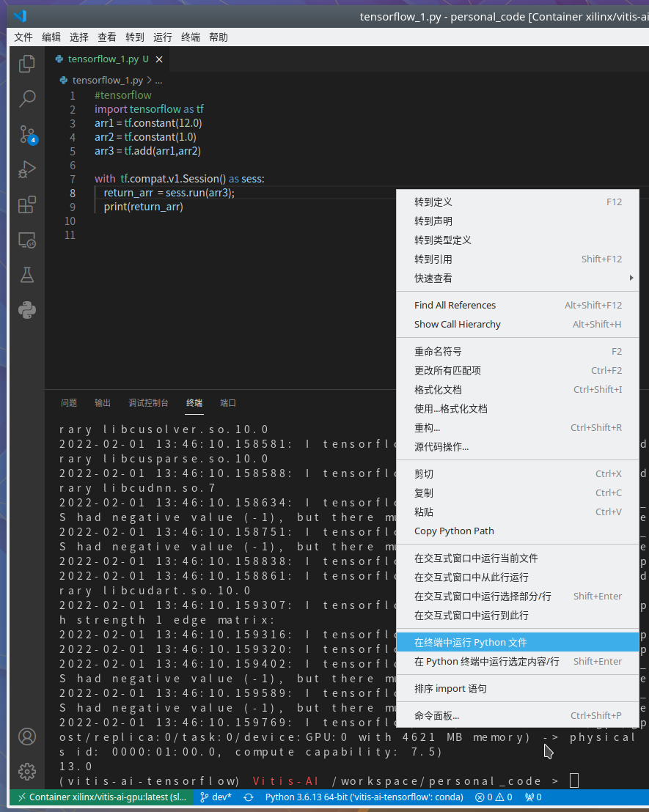Choose 使用...格式化文档
Viewport: 649px width, 812px height.
517,409
